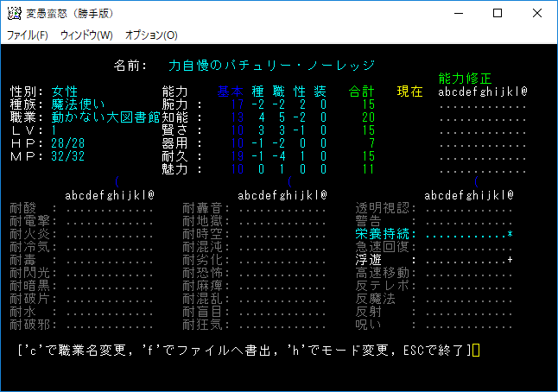Click the 現在 column header
The height and width of the screenshot is (392, 558).
[409, 92]
